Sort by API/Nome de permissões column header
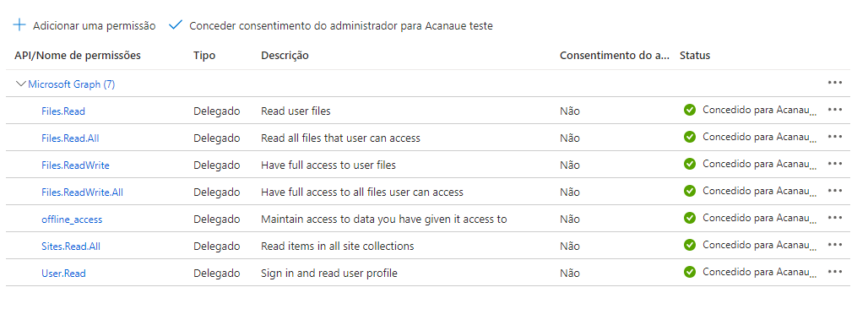 (78, 56)
